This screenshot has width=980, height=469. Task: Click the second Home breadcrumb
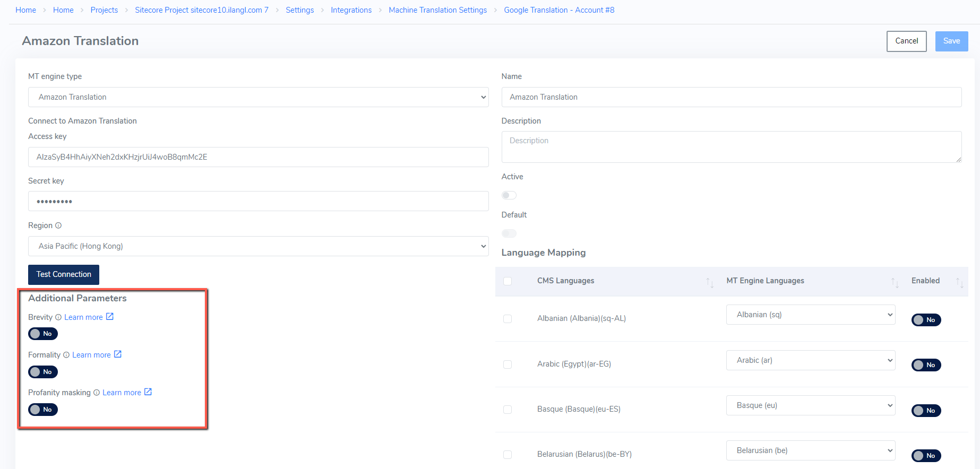coord(63,10)
